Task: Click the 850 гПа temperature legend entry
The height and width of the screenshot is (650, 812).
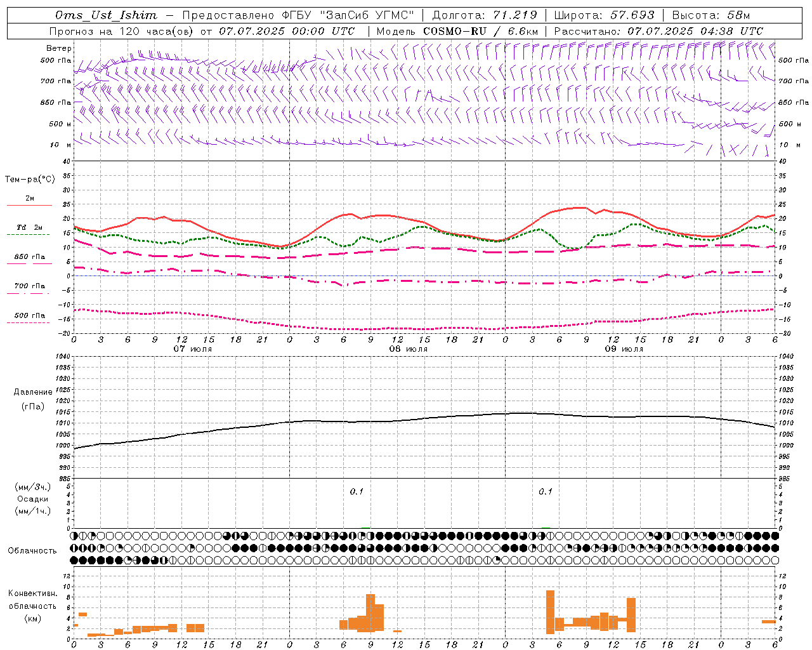Action: tap(30, 257)
